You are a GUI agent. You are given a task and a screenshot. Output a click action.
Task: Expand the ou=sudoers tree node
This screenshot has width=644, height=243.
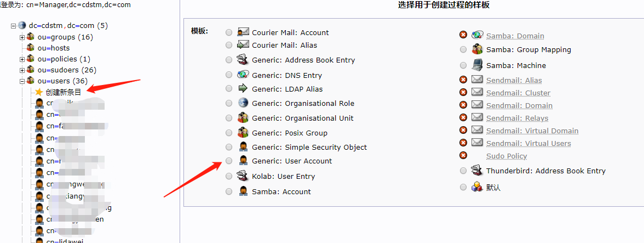(22, 70)
